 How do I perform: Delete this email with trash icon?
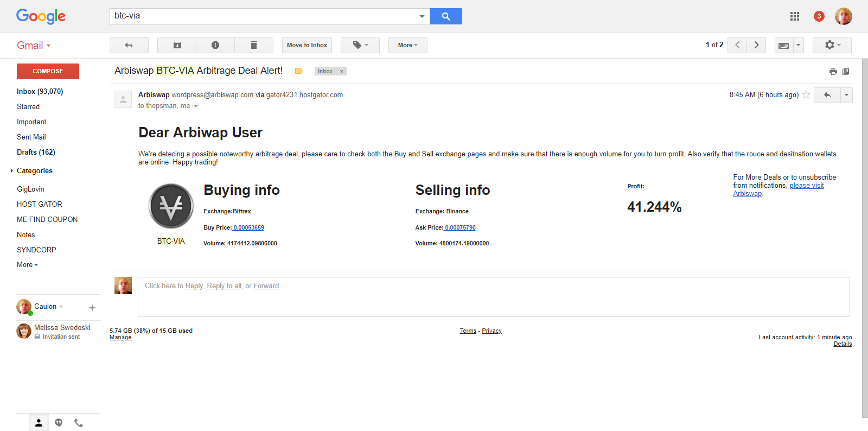(254, 45)
